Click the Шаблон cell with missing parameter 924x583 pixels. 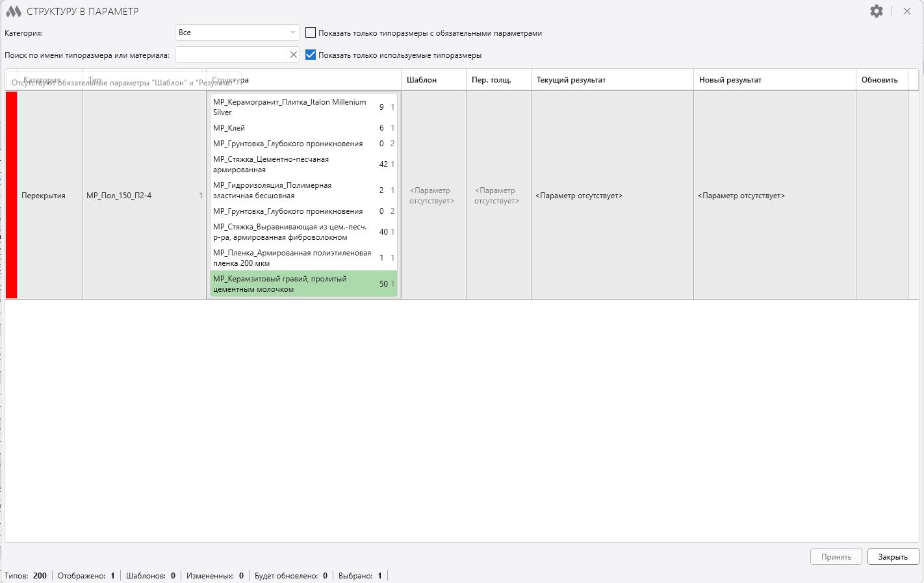[x=433, y=196]
